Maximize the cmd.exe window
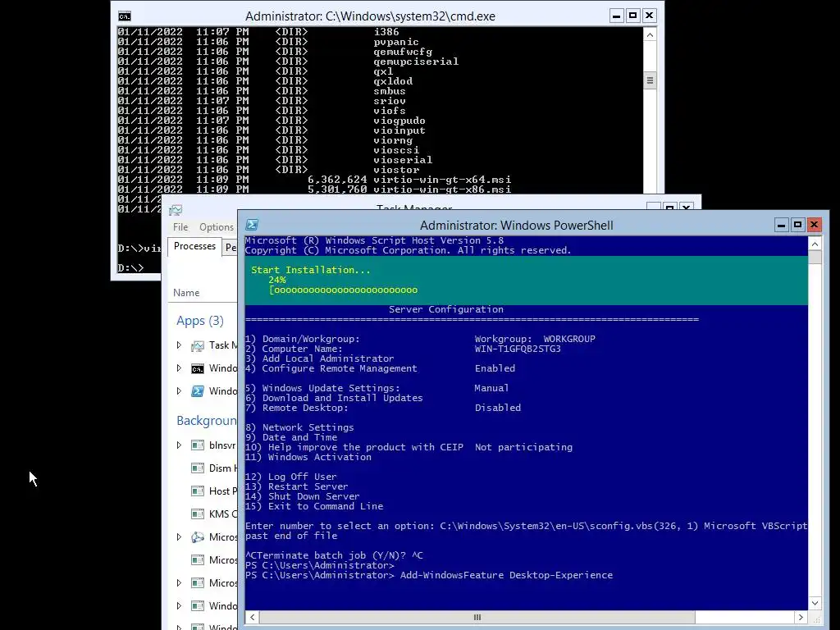 pyautogui.click(x=632, y=16)
